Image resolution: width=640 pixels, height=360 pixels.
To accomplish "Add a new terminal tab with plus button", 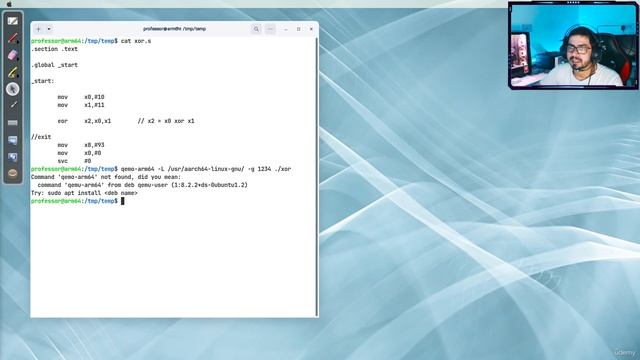I will tap(39, 29).
